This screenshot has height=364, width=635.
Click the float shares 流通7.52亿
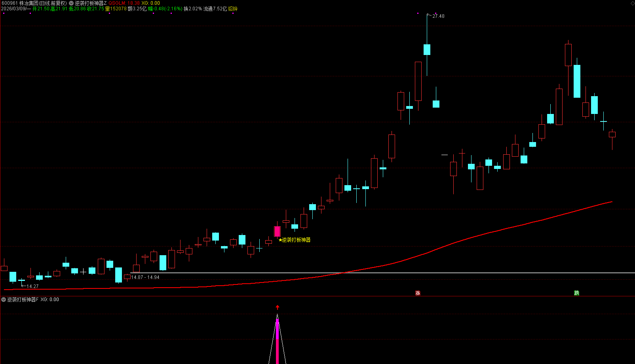[x=215, y=9]
